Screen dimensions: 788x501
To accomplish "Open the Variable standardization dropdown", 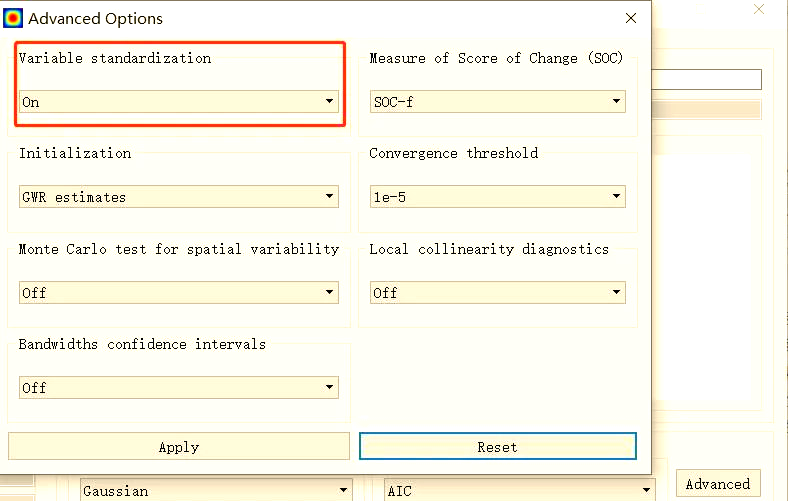I will tap(179, 101).
